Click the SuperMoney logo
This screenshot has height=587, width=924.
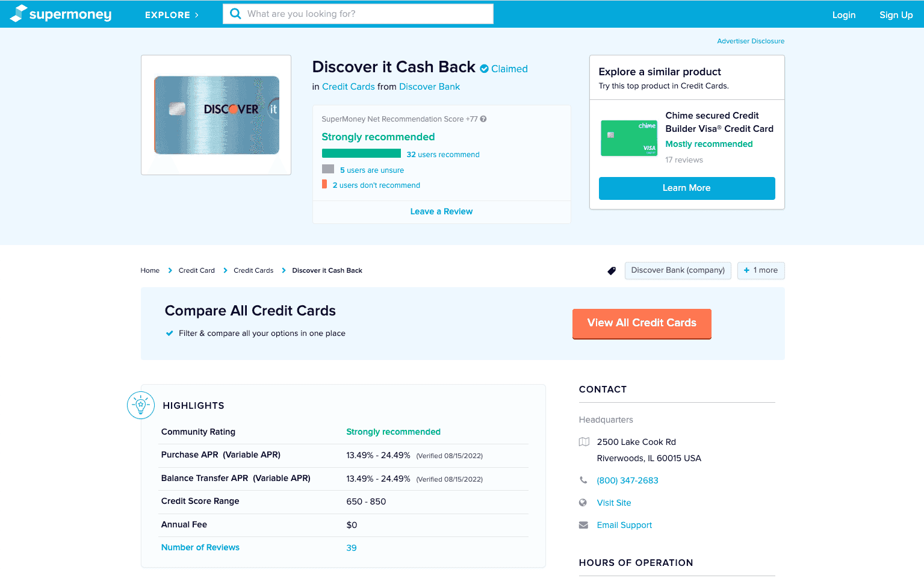61,13
